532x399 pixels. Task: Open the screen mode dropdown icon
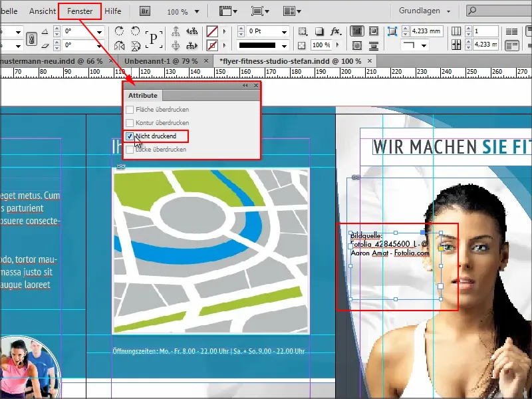tap(260, 11)
